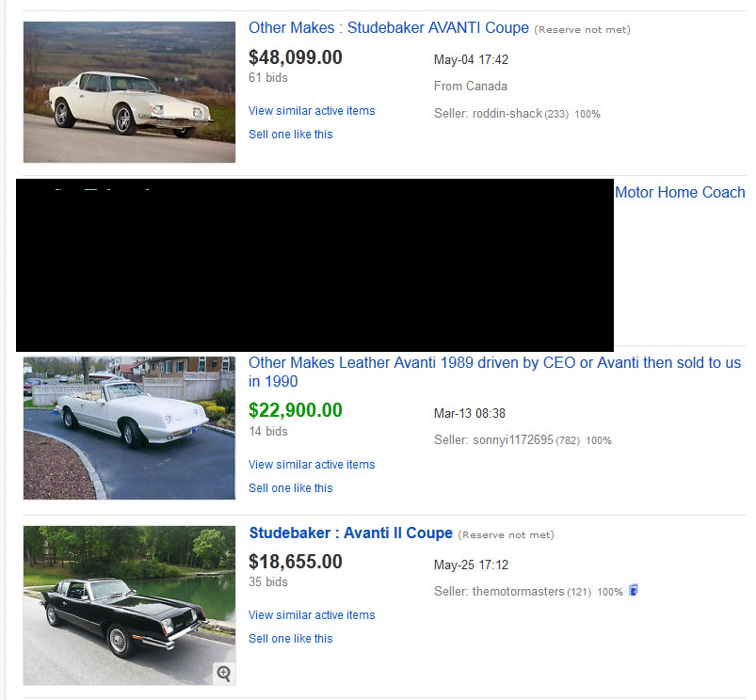Open the white Avanti convertible thumbnail

(x=129, y=427)
